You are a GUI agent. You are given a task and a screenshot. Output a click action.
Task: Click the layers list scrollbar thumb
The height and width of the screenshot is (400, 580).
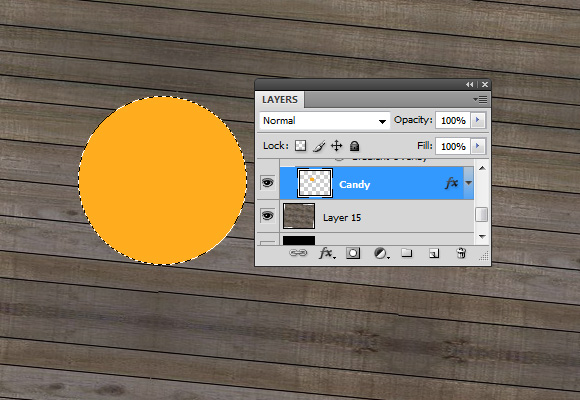(482, 215)
